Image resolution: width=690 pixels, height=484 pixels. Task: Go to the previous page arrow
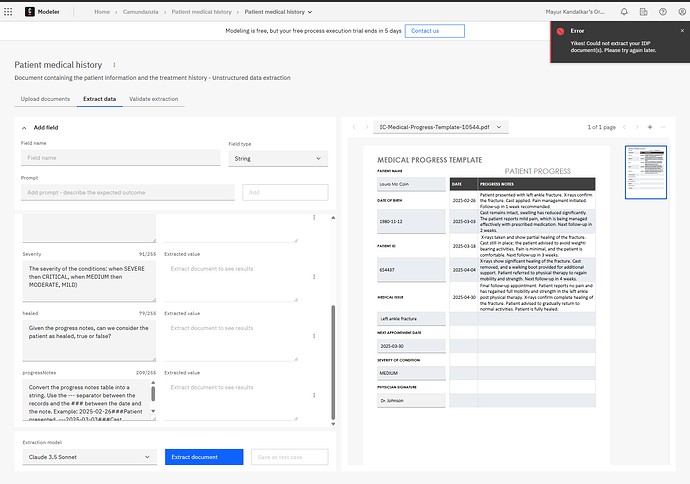click(624, 127)
